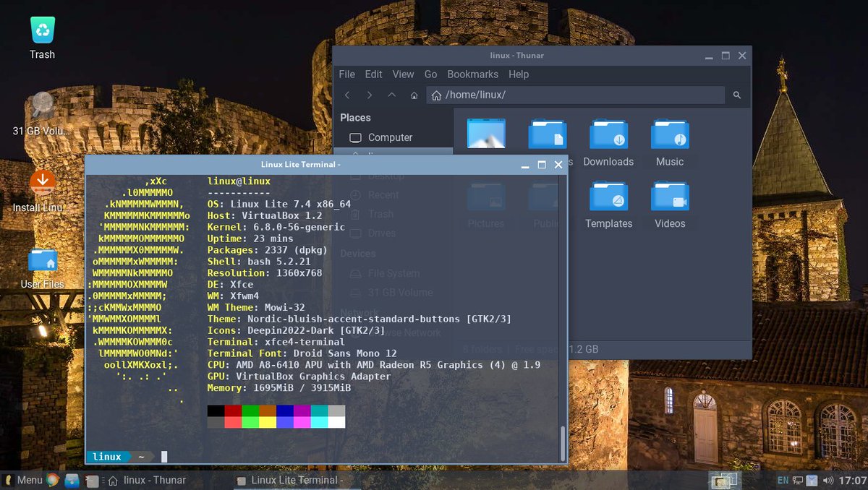Click 'Uptime: 23 mins' terminal line
Screen dimensions: 868x490
click(250, 238)
